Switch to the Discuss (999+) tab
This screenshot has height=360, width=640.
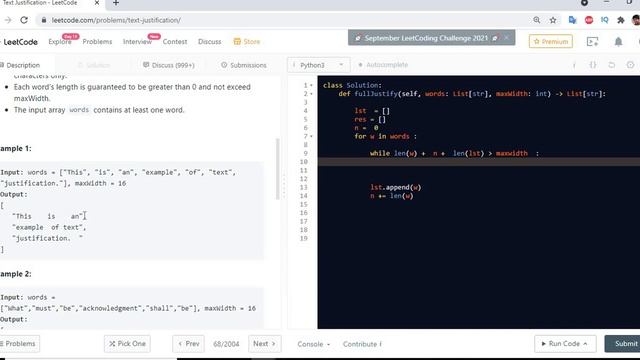click(x=169, y=65)
